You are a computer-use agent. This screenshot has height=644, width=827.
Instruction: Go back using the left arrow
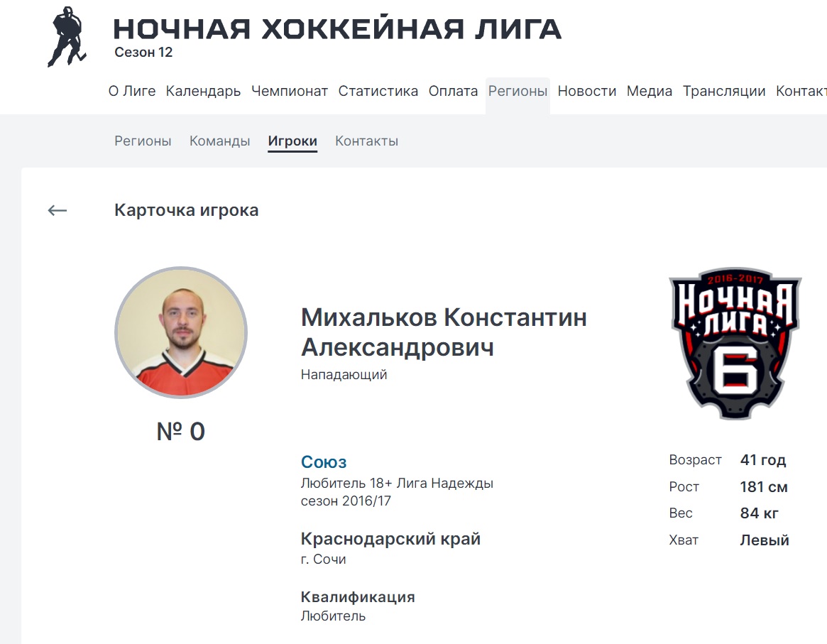[x=57, y=210]
